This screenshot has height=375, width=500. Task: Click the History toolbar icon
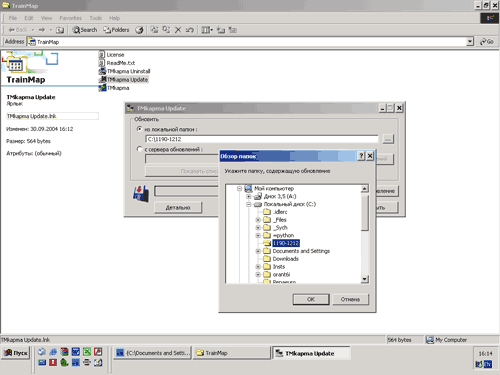pyautogui.click(x=139, y=30)
